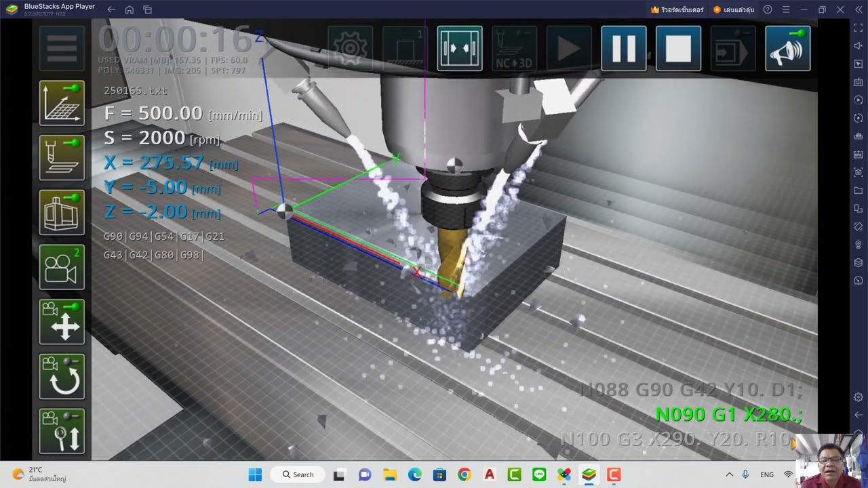
Task: Select the camera rotate tool
Action: 62,376
